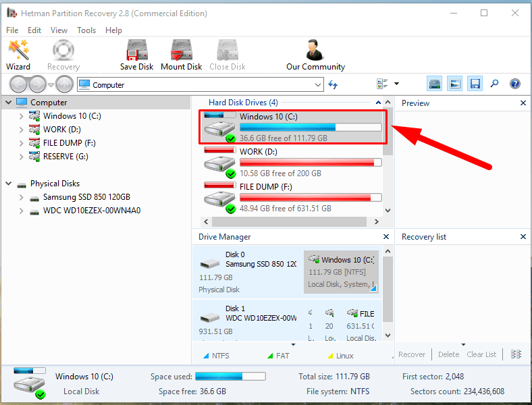Open the Mount Disk tool
The height and width of the screenshot is (405, 532).
click(x=181, y=55)
